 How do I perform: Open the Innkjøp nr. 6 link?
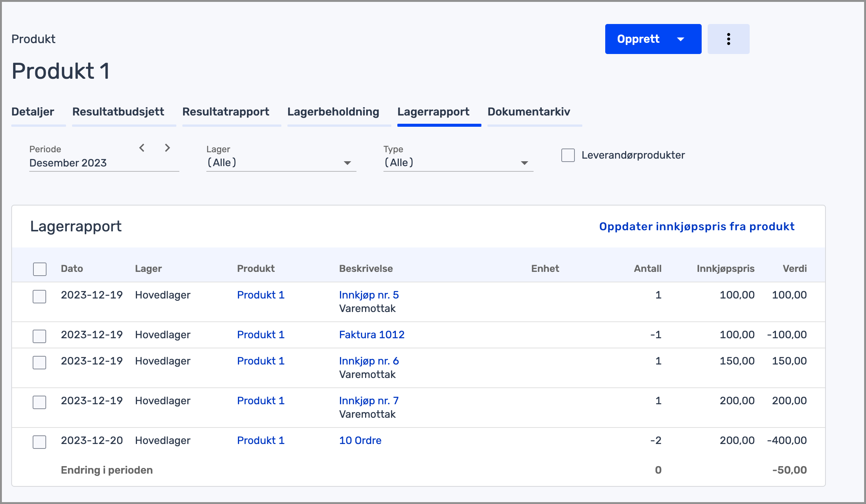(x=369, y=361)
